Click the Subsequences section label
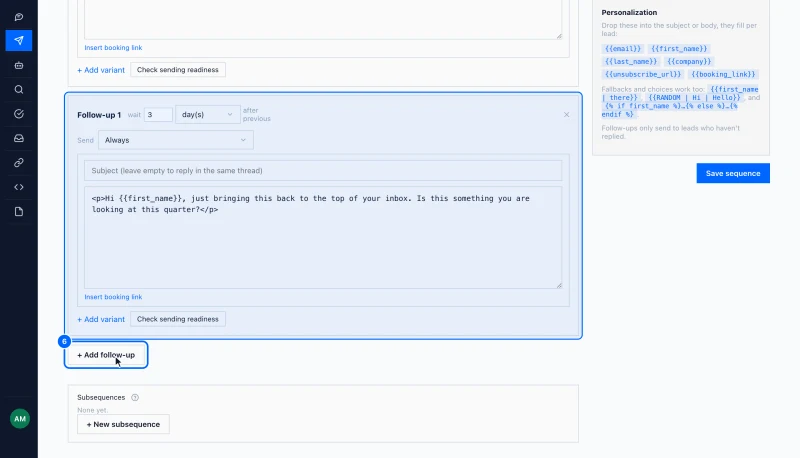Viewport: 800px width, 458px height. click(101, 397)
